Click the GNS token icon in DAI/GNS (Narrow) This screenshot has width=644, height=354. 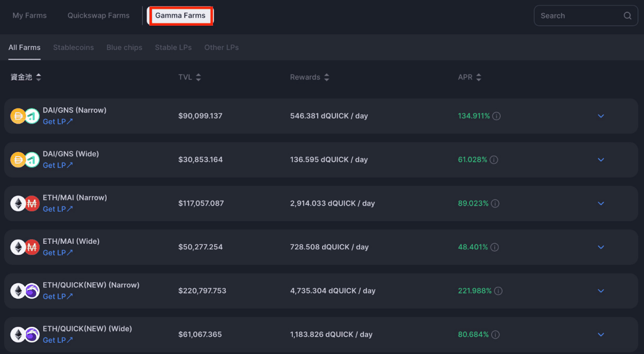point(32,116)
